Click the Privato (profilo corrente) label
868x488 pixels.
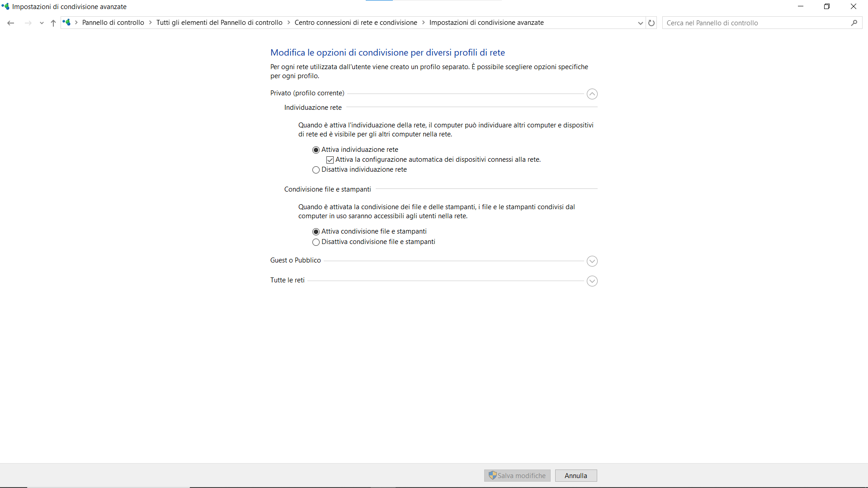pos(307,93)
